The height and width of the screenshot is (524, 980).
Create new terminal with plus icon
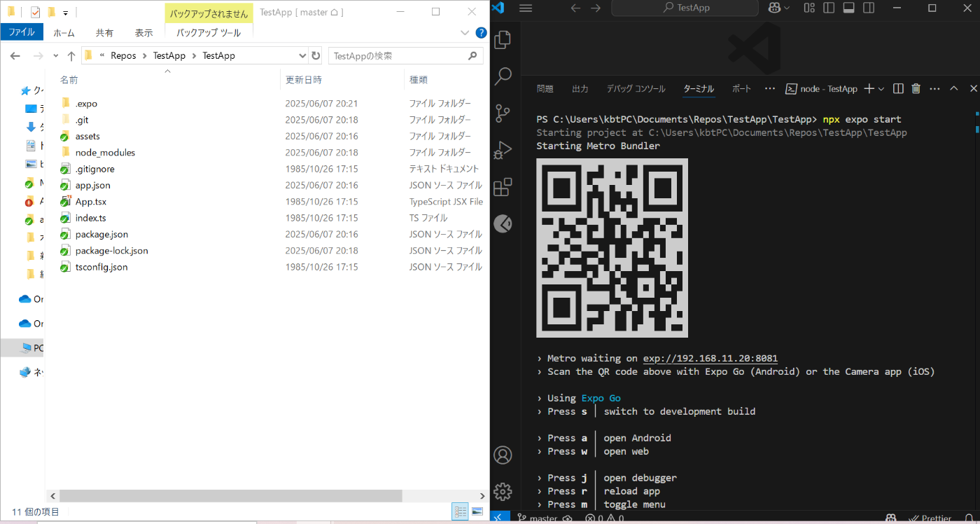(869, 88)
